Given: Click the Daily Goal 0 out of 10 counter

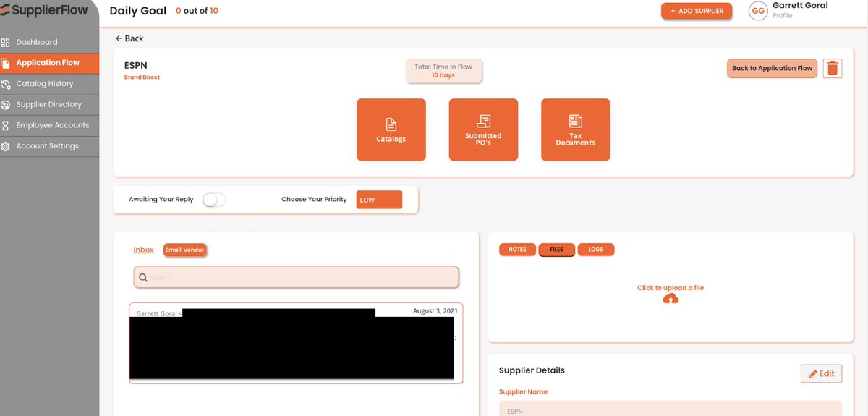Looking at the screenshot, I should (x=163, y=11).
